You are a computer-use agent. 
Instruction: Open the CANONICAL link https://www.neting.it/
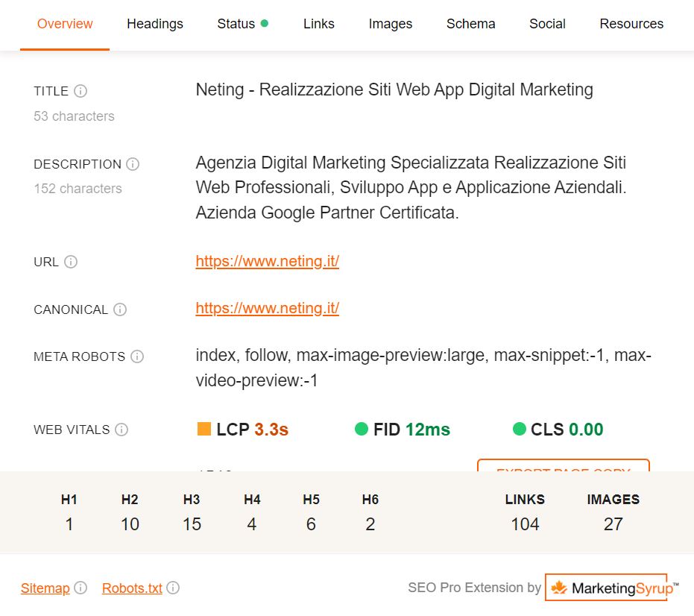coord(268,308)
